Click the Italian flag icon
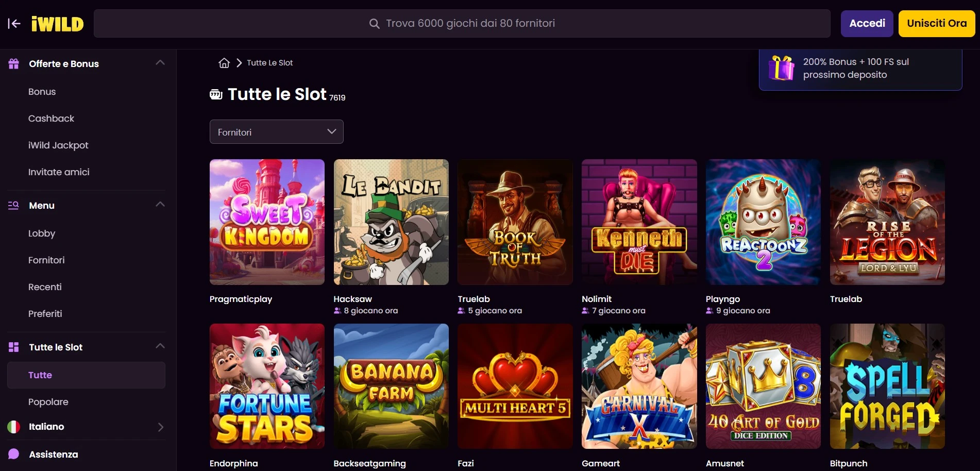 coord(14,427)
